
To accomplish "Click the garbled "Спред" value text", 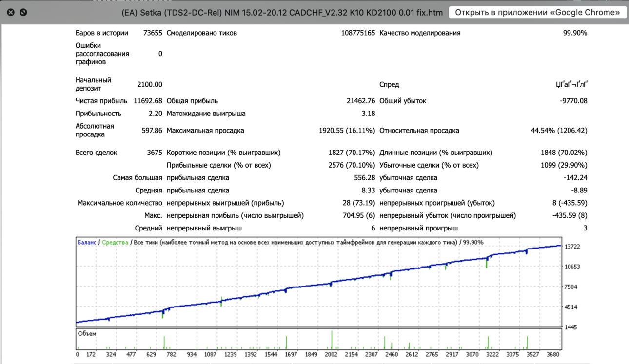I will (x=571, y=84).
